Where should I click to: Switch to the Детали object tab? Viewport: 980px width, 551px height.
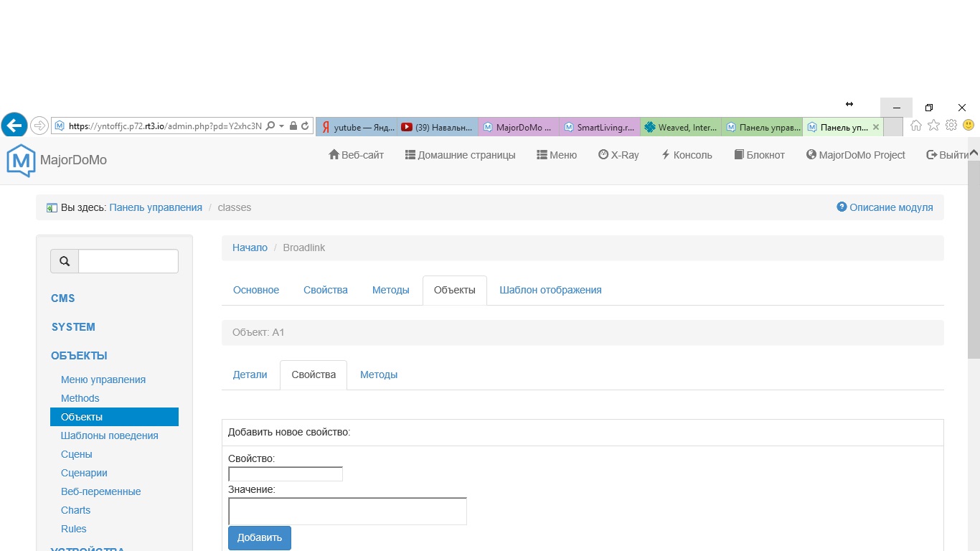[250, 375]
